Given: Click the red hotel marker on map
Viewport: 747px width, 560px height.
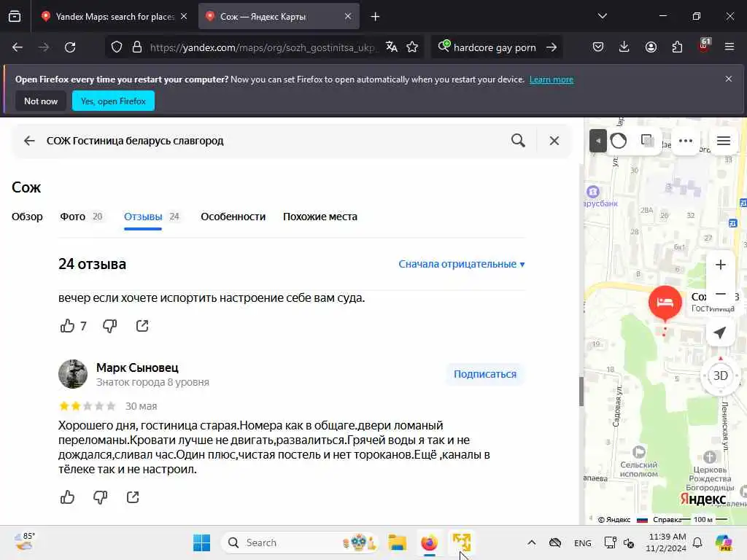Looking at the screenshot, I should 665,303.
